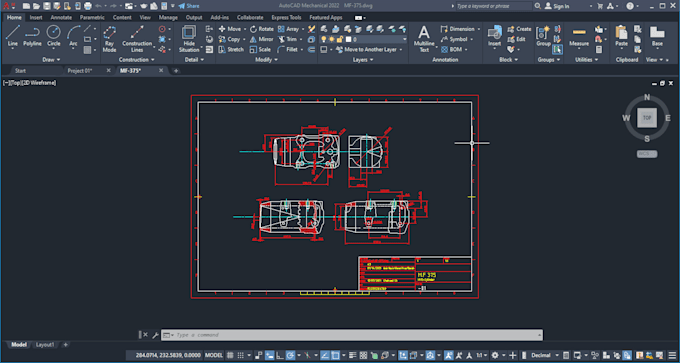Click the Measure tool
Image resolution: width=680 pixels, height=363 pixels.
click(x=579, y=36)
